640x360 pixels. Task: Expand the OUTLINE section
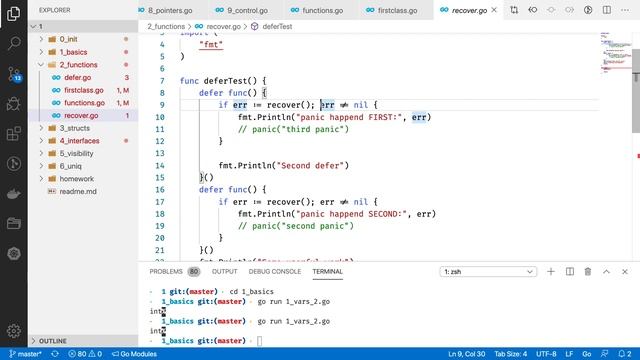[83, 341]
